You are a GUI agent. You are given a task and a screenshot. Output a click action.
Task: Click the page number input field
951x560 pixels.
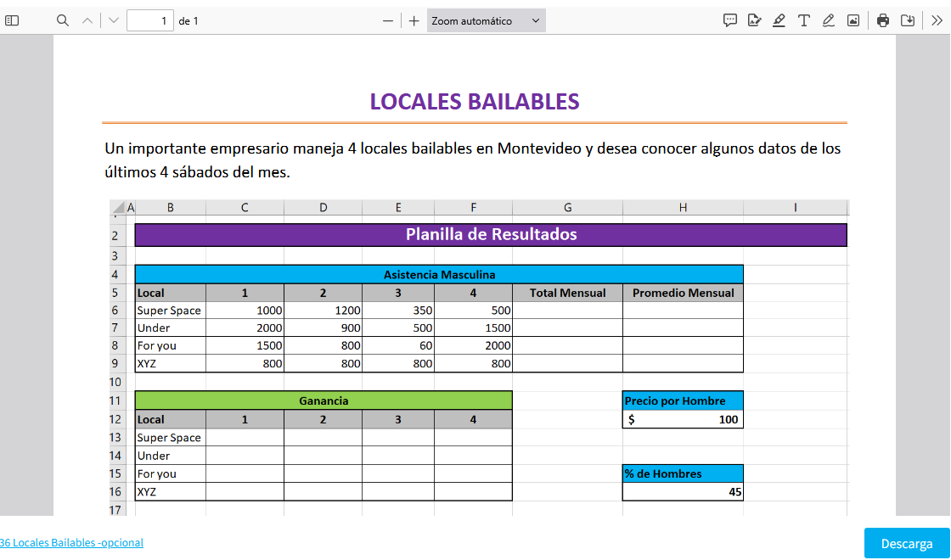[x=149, y=20]
